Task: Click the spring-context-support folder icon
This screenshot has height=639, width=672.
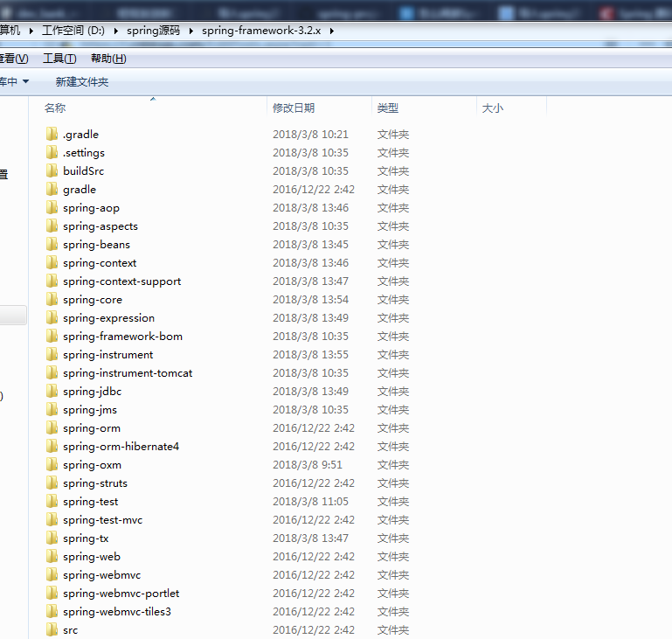Action: 52,281
